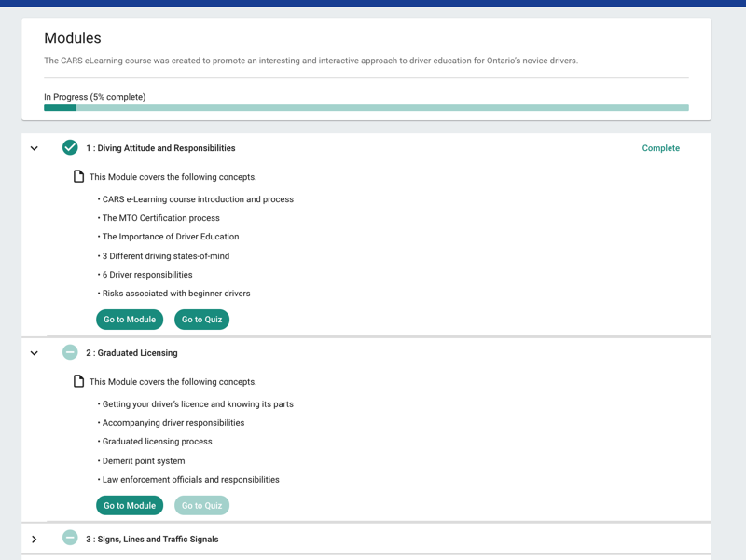Select the title 2 : Graduated Licensing
Image resolution: width=746 pixels, height=560 pixels.
pyautogui.click(x=131, y=353)
